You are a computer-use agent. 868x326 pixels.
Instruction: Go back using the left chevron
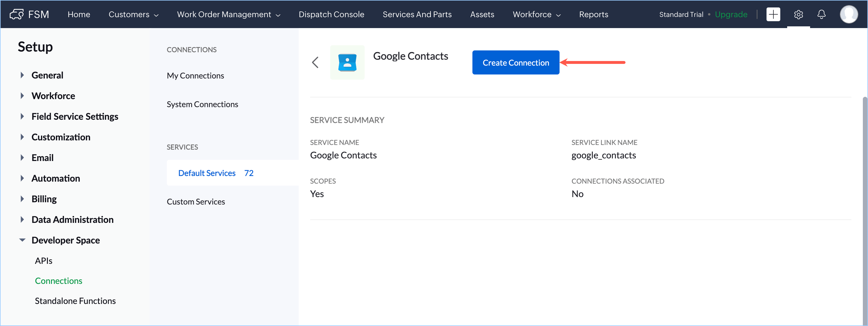(x=315, y=62)
